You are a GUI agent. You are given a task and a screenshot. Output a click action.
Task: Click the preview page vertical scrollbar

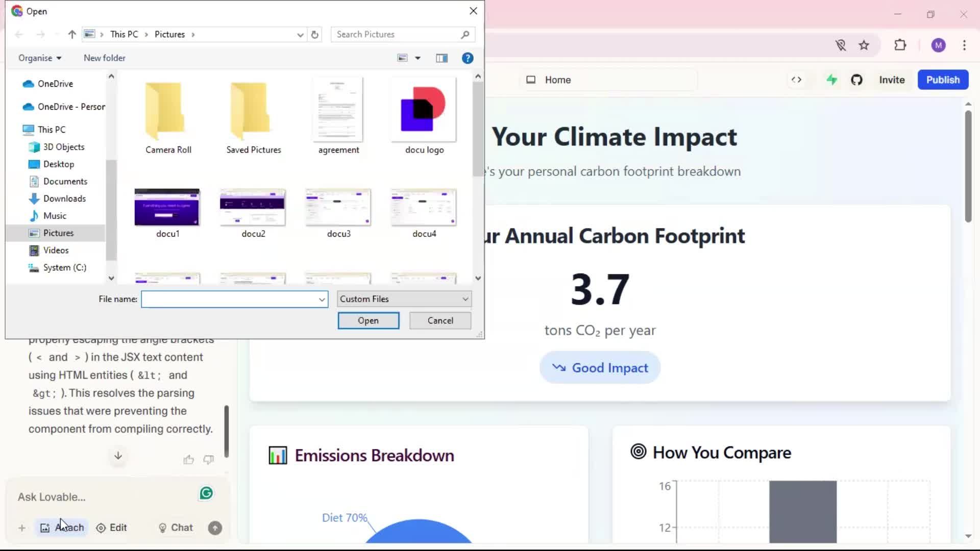click(x=968, y=166)
